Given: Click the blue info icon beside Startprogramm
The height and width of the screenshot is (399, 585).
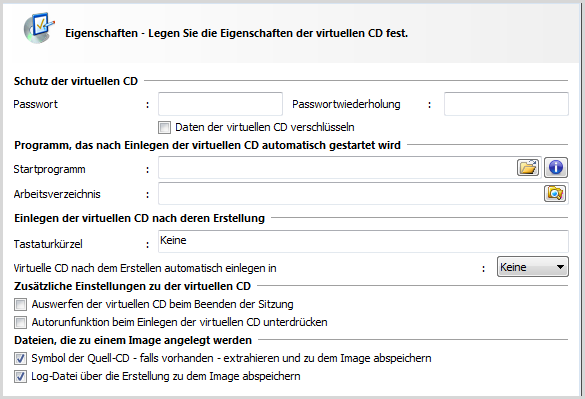Looking at the screenshot, I should 556,167.
